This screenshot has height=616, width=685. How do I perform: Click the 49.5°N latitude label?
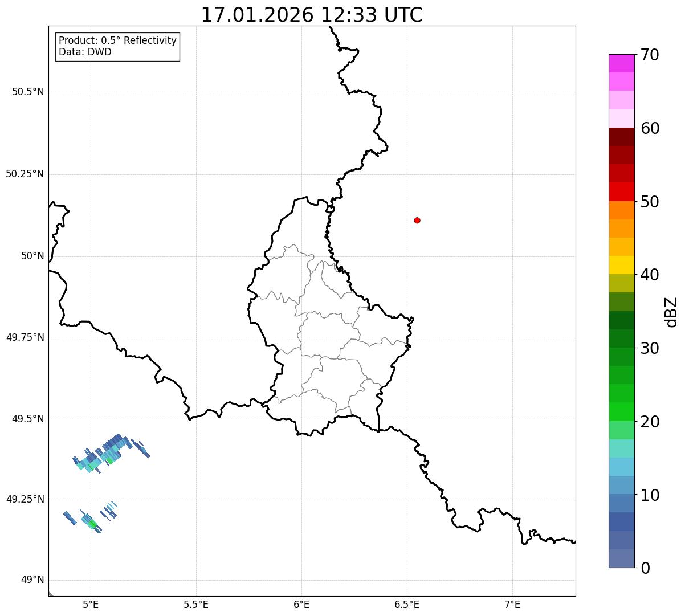[x=28, y=419]
